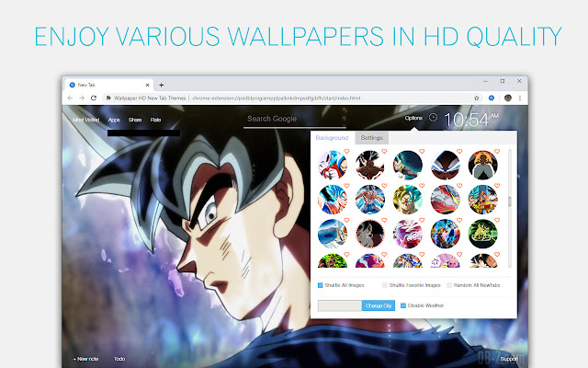Open the Todo list

(119, 359)
